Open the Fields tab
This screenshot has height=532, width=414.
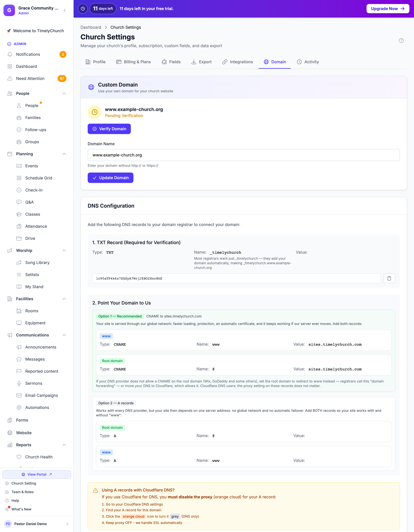point(171,62)
